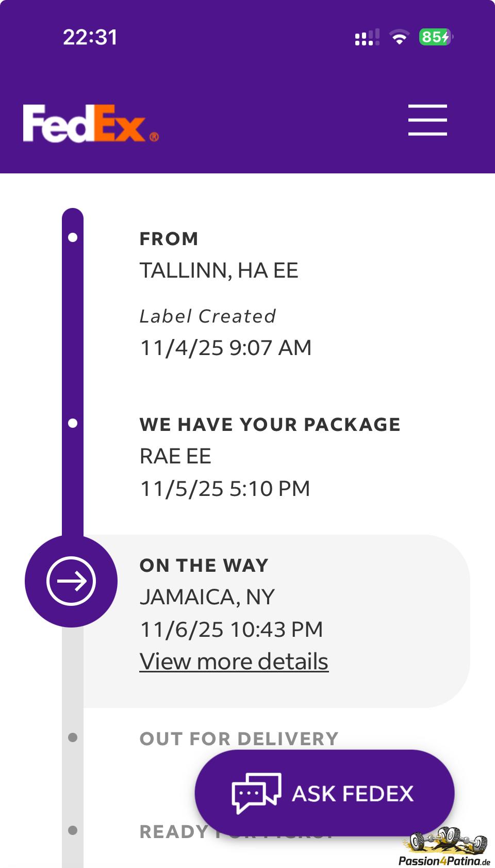Tap the Tallinn, HA EE origin text

tap(219, 270)
